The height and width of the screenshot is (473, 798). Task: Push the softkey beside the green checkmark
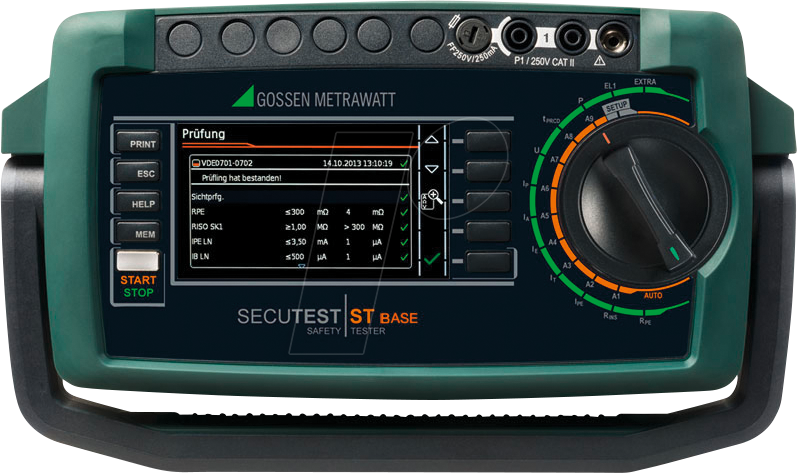pos(488,262)
